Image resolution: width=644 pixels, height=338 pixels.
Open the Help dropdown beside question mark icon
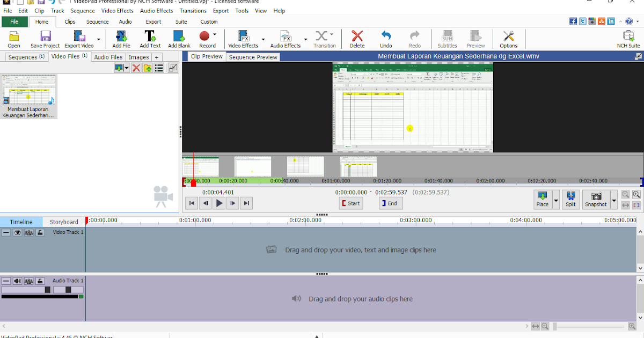[x=636, y=22]
